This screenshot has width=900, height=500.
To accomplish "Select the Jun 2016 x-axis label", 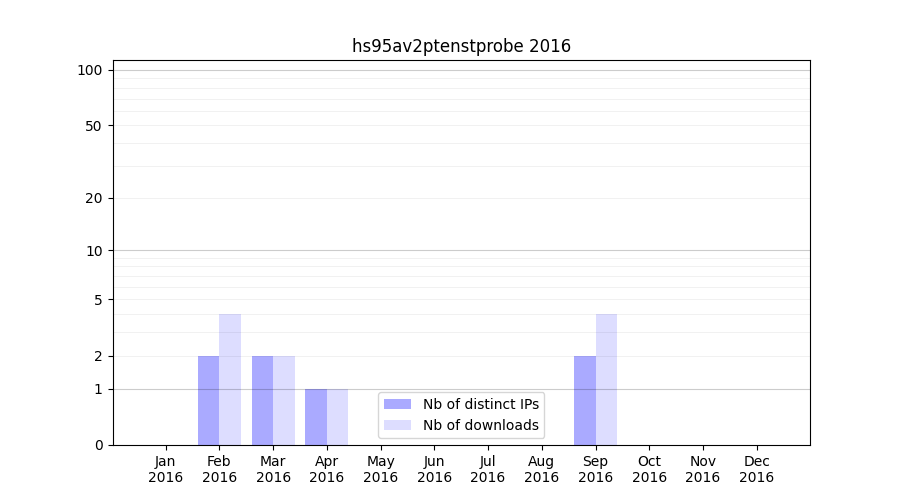I will (434, 469).
